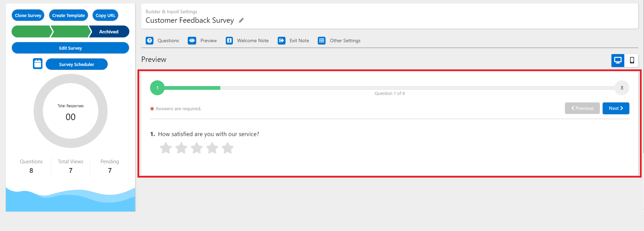Rate one star for service satisfaction
The width and height of the screenshot is (644, 231).
coord(166,148)
